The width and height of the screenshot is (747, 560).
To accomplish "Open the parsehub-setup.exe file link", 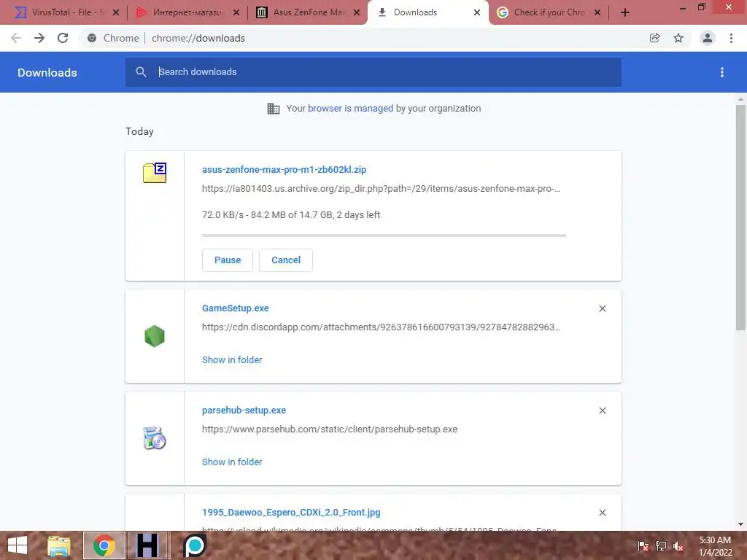I will pyautogui.click(x=244, y=410).
